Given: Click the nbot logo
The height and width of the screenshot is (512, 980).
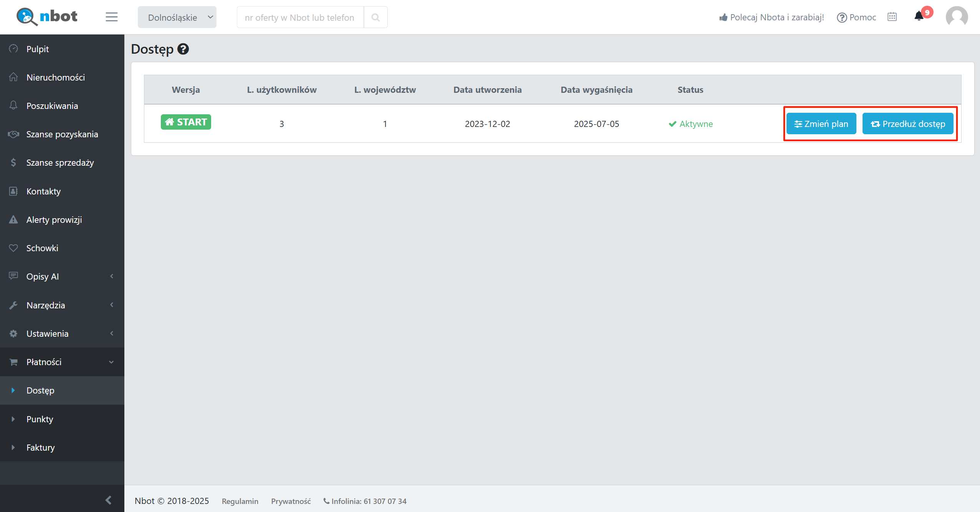Looking at the screenshot, I should (x=47, y=16).
